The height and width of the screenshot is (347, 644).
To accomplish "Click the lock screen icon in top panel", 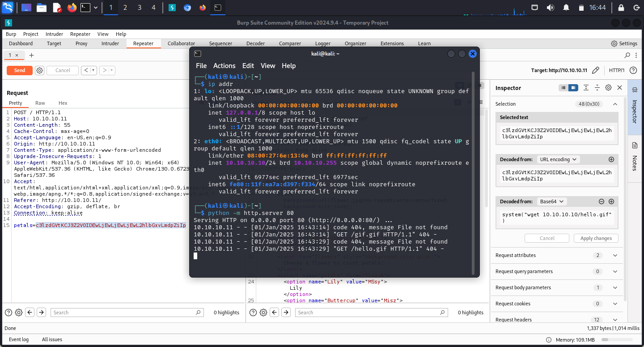I will click(x=621, y=8).
